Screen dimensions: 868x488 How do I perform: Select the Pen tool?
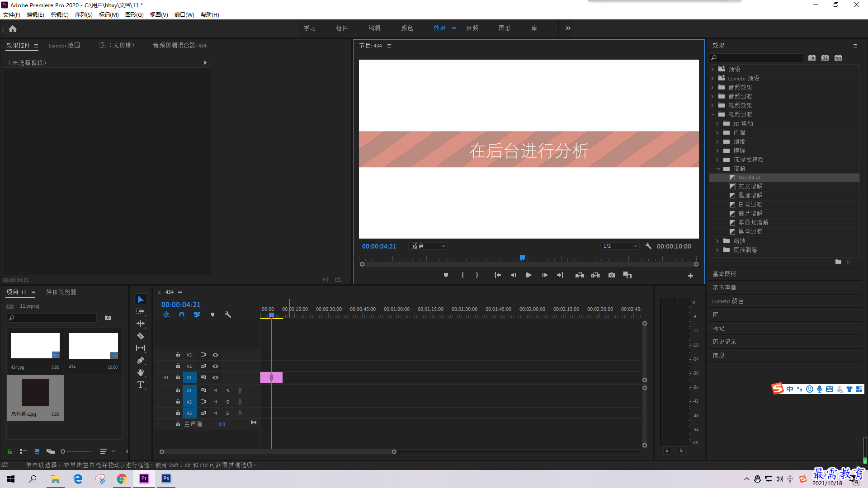[141, 360]
